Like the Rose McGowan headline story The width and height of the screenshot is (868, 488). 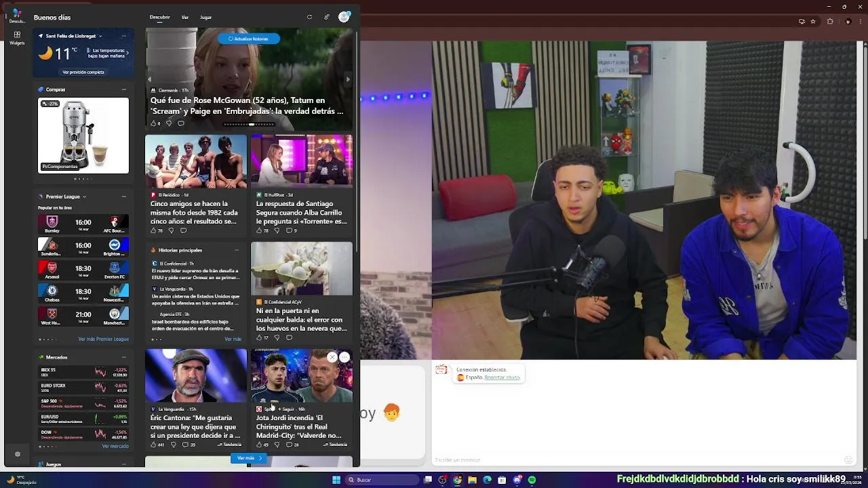[x=155, y=123]
